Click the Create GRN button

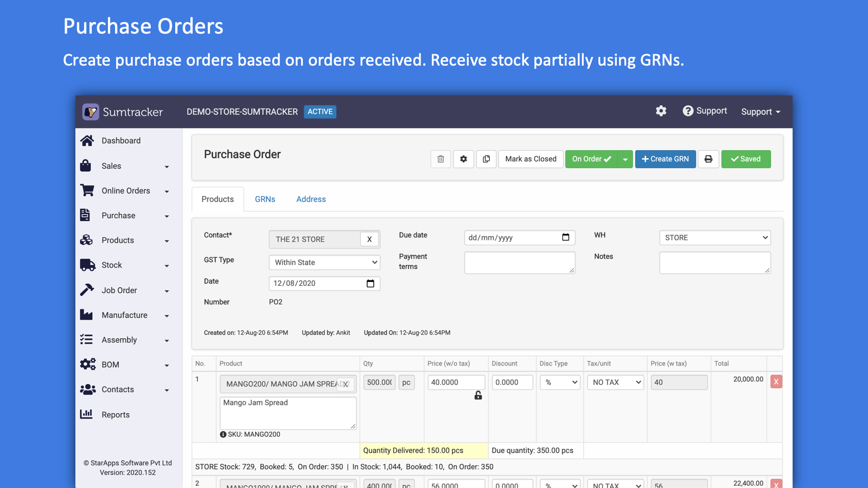(x=665, y=159)
